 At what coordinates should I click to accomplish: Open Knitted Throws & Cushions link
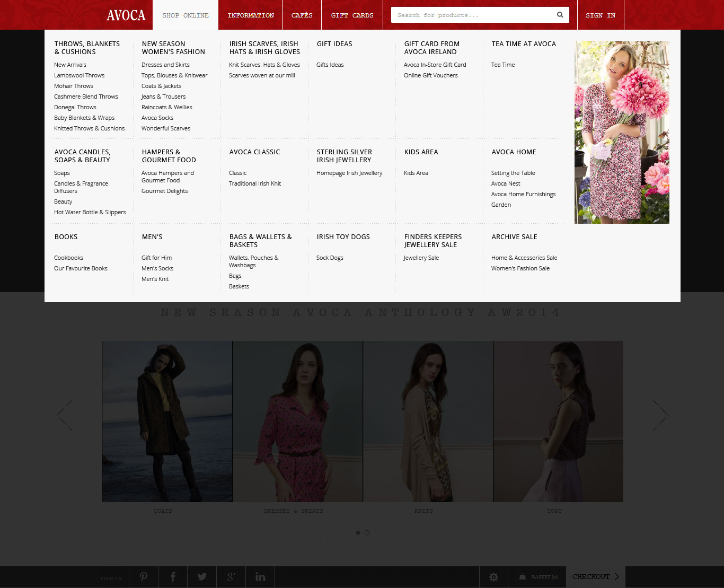pos(90,128)
